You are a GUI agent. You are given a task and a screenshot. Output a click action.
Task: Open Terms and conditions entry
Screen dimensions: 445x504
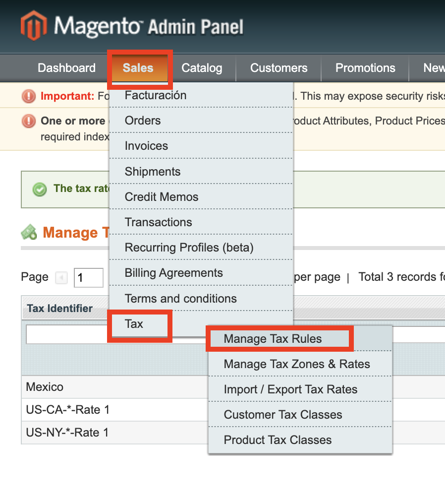pos(201,299)
